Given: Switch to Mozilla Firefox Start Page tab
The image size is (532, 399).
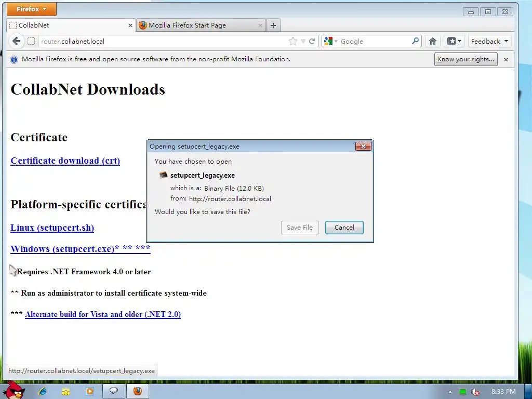Looking at the screenshot, I should [201, 25].
